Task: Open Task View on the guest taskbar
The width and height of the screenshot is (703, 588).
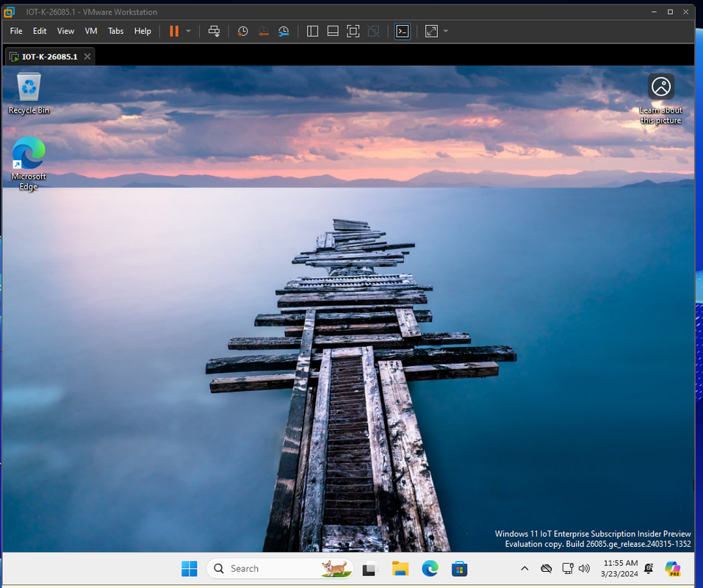Action: pos(370,569)
